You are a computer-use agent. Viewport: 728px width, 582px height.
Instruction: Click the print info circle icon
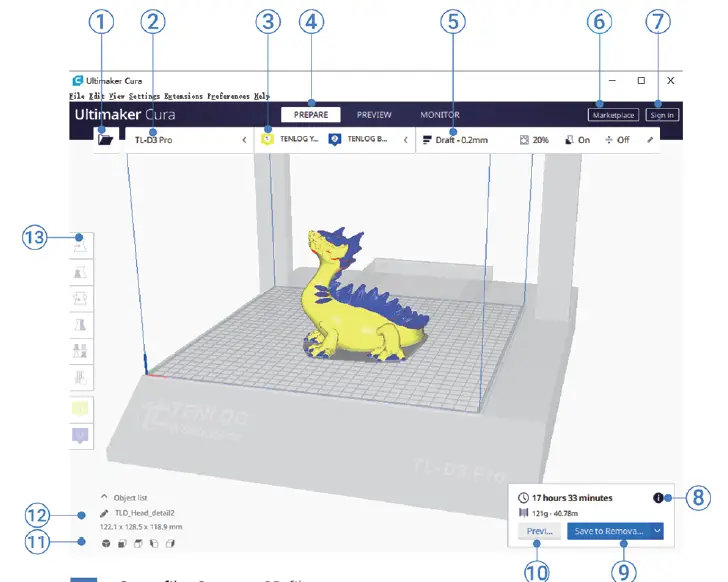pos(658,498)
